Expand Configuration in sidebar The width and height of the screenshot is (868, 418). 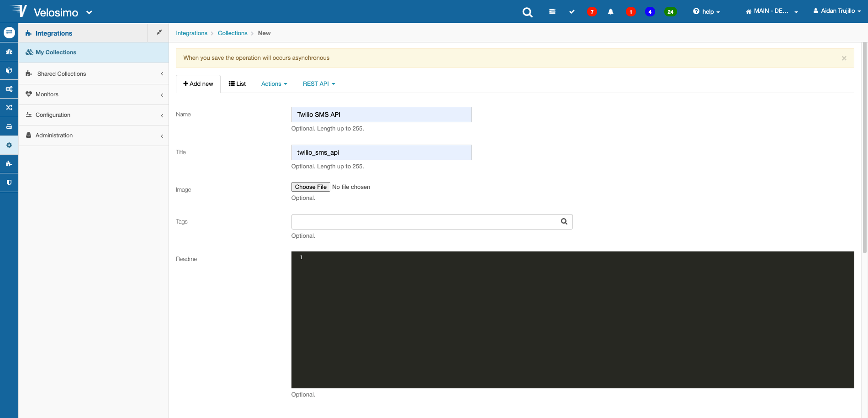pyautogui.click(x=94, y=115)
